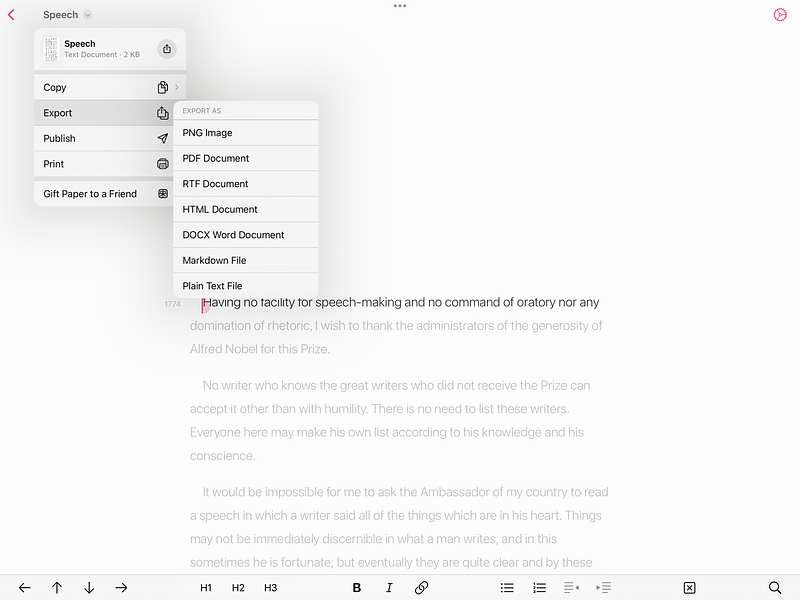Screen dimensions: 800x600
Task: Move cursor up with the arrow key
Action: (x=57, y=588)
